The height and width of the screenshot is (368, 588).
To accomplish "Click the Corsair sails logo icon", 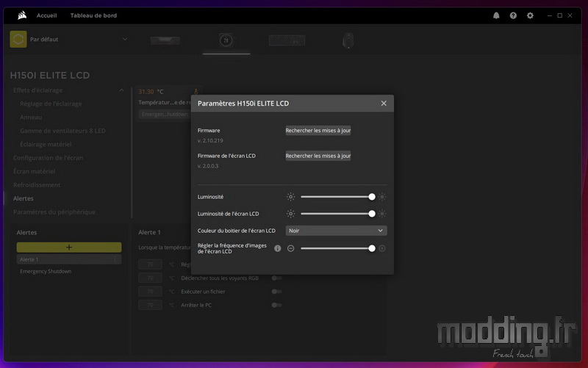I will 22,15.
